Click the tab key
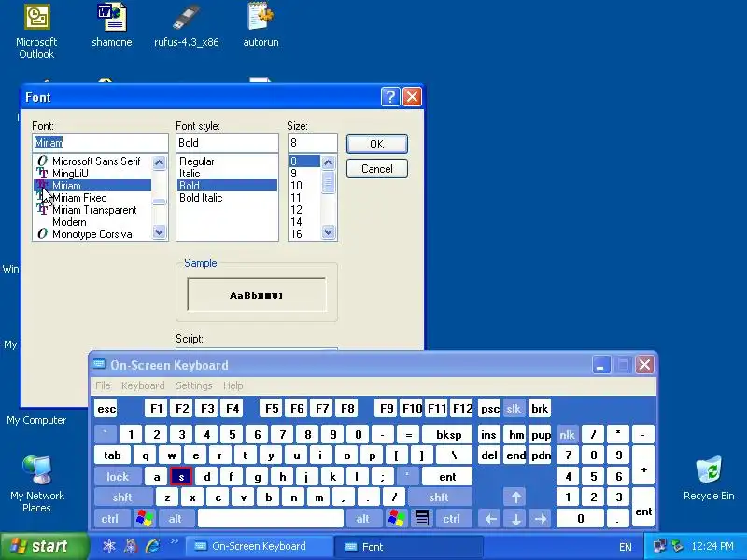Image resolution: width=747 pixels, height=560 pixels. tap(112, 455)
